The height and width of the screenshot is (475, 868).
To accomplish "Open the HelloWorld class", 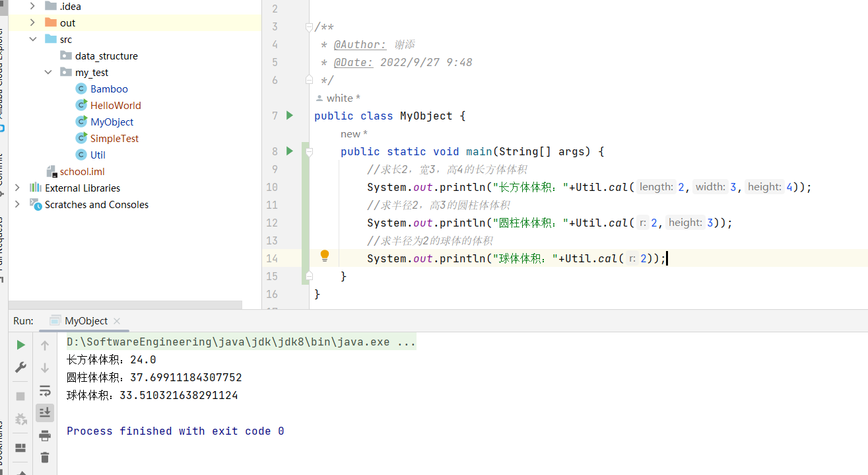I will [x=116, y=105].
